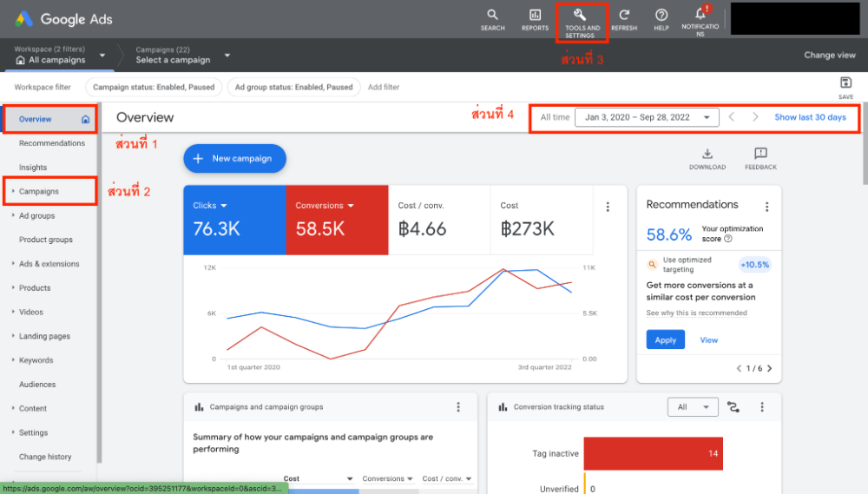Click the home icon beside Overview

click(x=85, y=119)
